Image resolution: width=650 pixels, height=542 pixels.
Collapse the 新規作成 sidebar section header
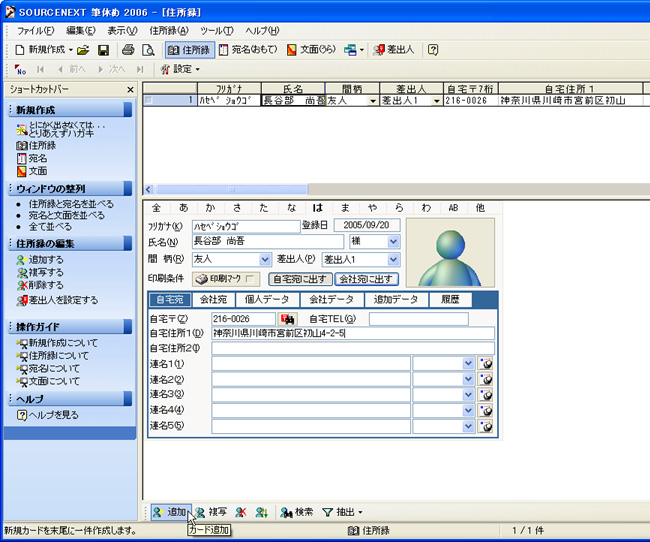tap(70, 109)
